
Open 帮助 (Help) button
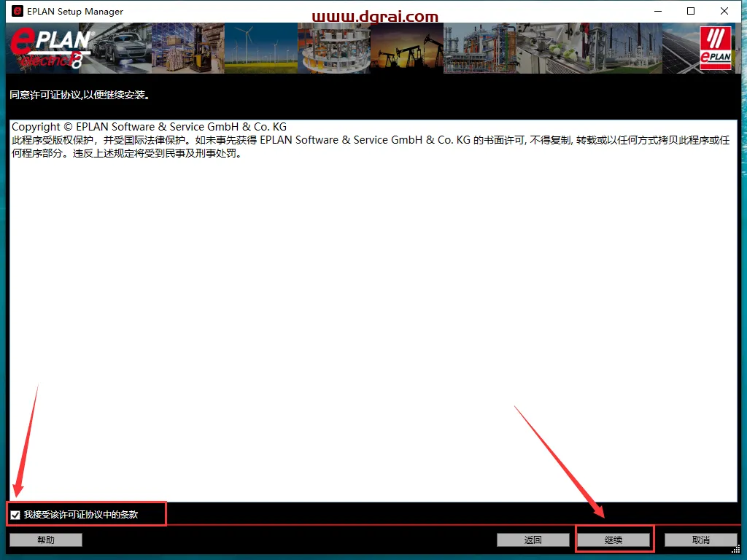46,540
